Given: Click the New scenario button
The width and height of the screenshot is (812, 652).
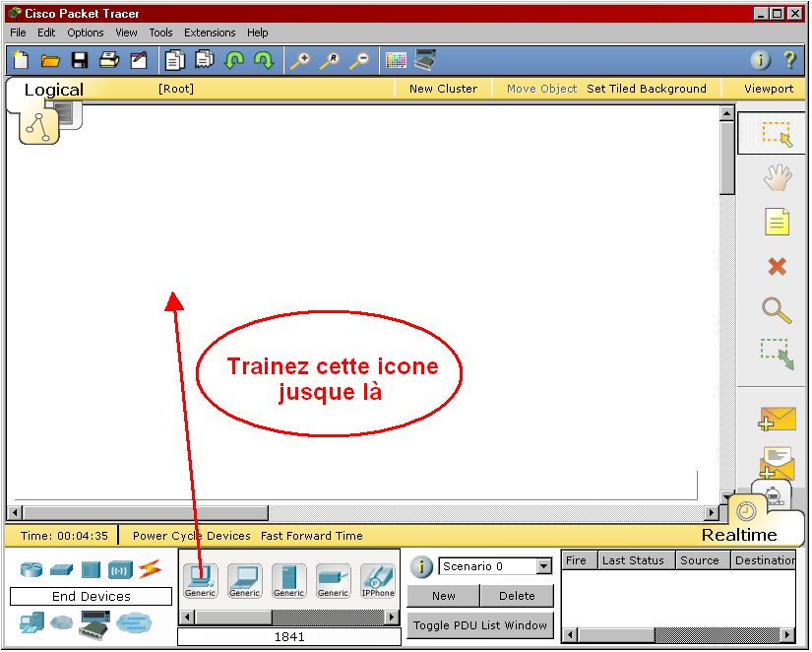Looking at the screenshot, I should 443,596.
